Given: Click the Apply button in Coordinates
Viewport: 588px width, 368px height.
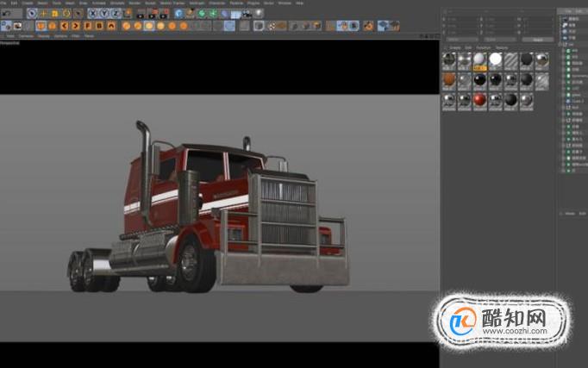Looking at the screenshot, I should [x=538, y=40].
